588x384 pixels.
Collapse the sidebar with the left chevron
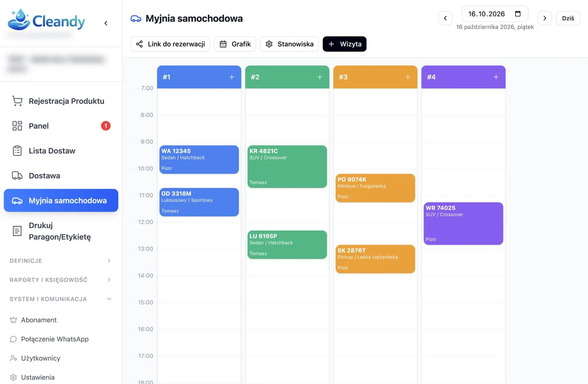[x=106, y=23]
